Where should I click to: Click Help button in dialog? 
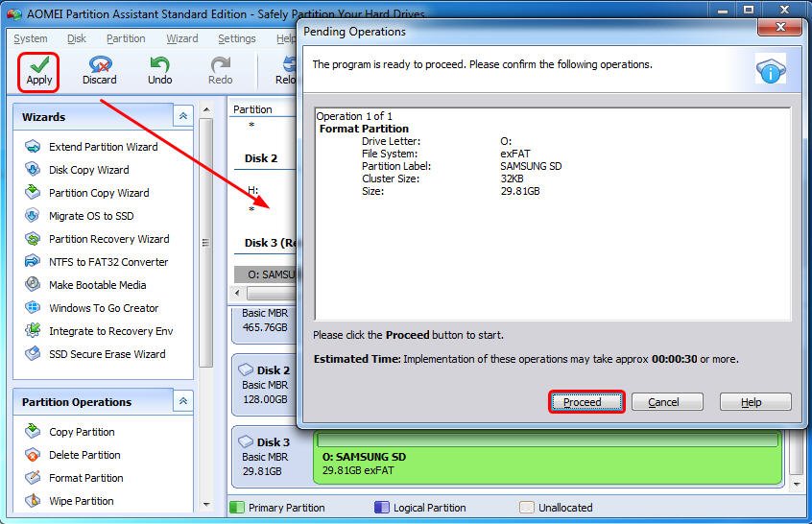pyautogui.click(x=754, y=402)
